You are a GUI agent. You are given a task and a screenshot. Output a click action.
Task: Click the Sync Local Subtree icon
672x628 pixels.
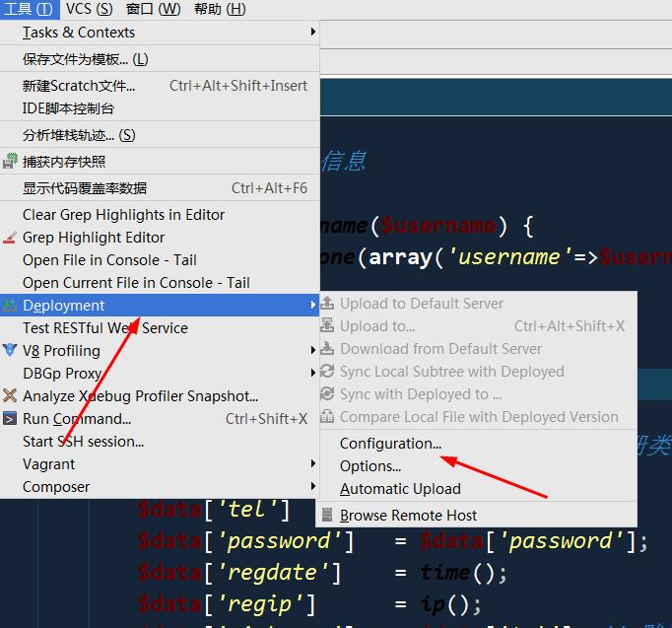tap(327, 372)
